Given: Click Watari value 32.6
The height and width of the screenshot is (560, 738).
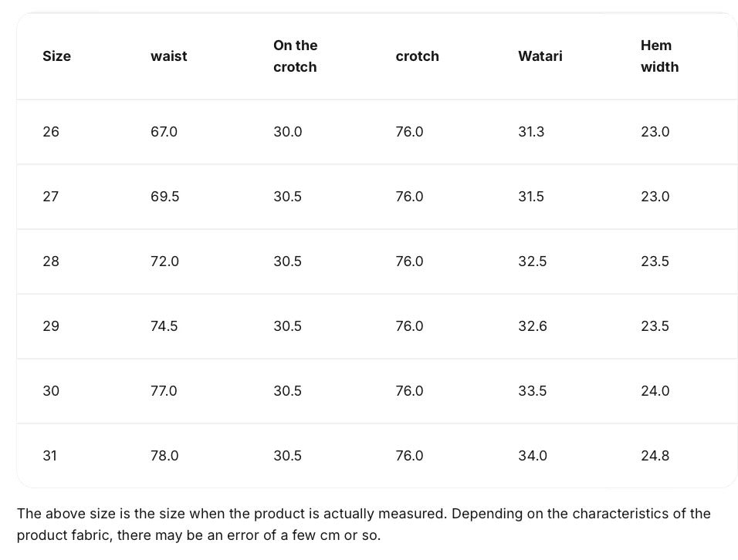Looking at the screenshot, I should pyautogui.click(x=533, y=326).
